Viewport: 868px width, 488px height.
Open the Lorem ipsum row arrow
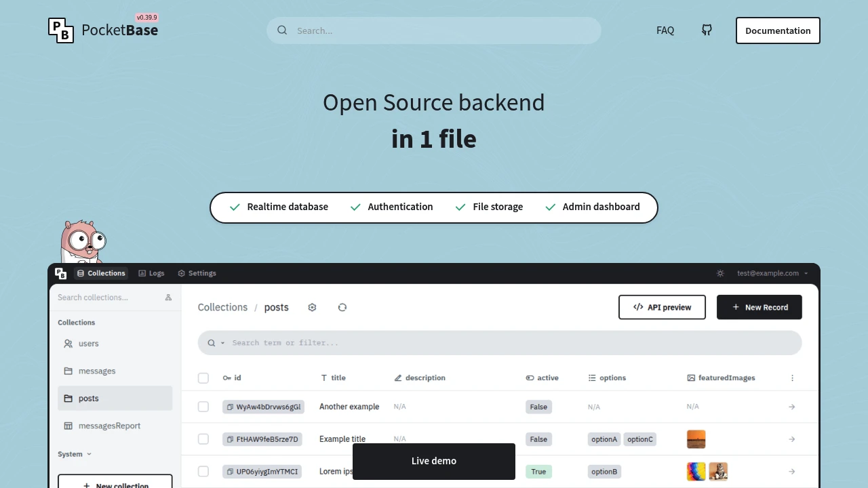792,472
